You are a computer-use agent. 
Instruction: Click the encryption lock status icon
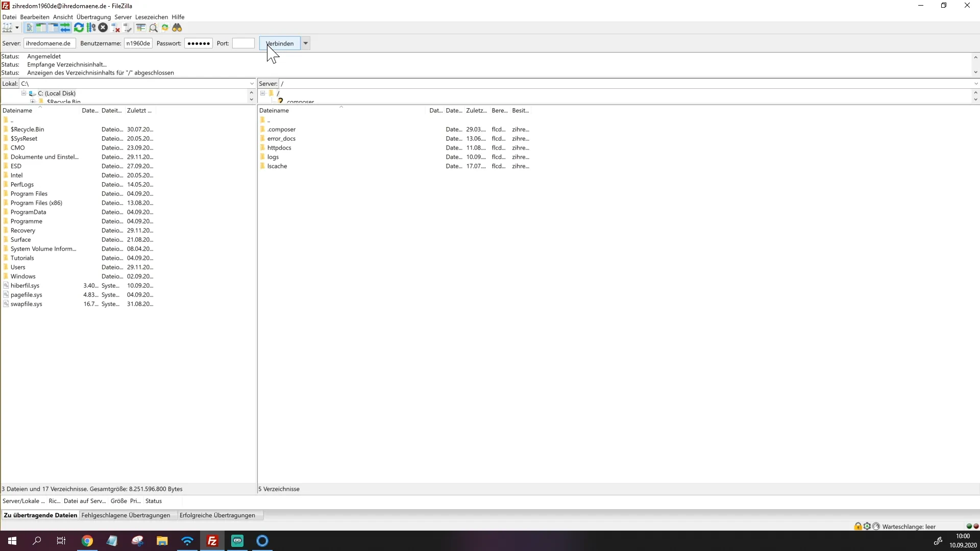pos(857,527)
